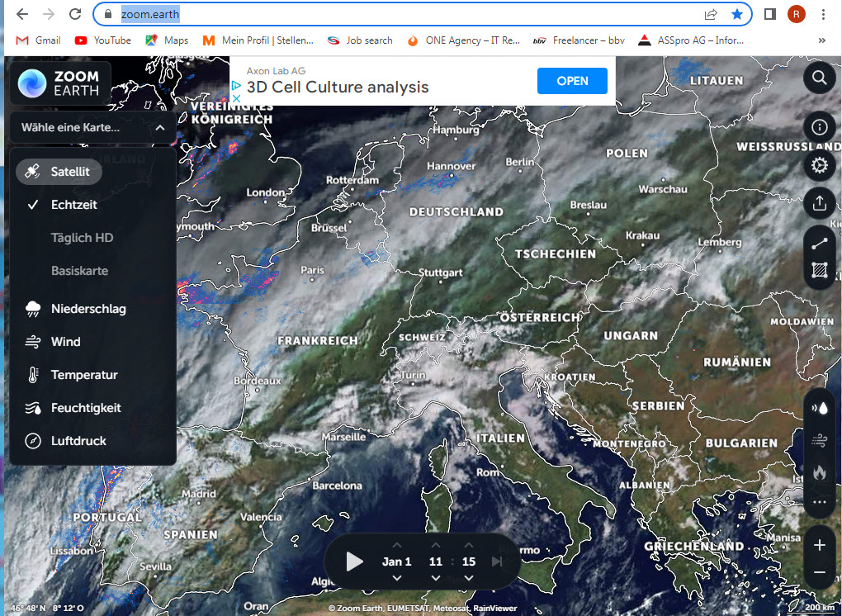Go back in browser history
The width and height of the screenshot is (842, 616).
pos(22,14)
